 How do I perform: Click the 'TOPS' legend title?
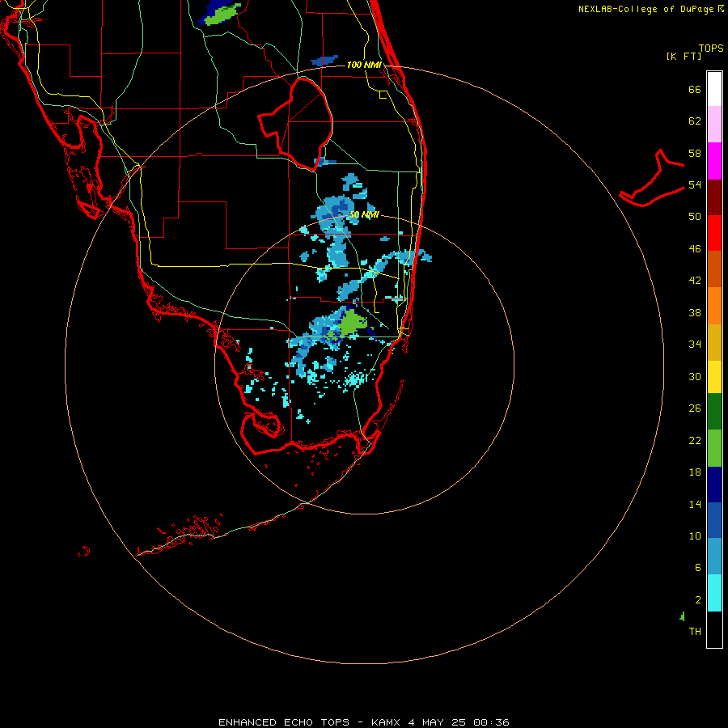coord(711,49)
